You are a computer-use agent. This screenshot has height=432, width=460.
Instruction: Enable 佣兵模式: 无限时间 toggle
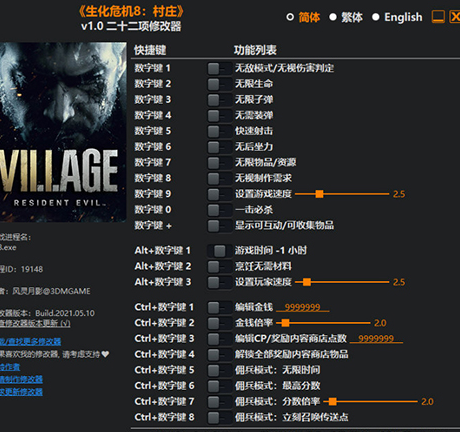(x=219, y=370)
